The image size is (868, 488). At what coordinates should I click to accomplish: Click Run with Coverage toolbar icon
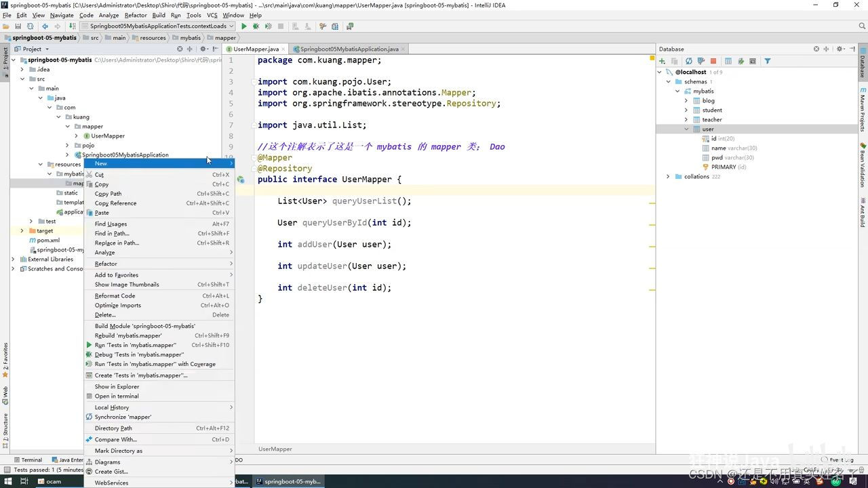pyautogui.click(x=268, y=26)
